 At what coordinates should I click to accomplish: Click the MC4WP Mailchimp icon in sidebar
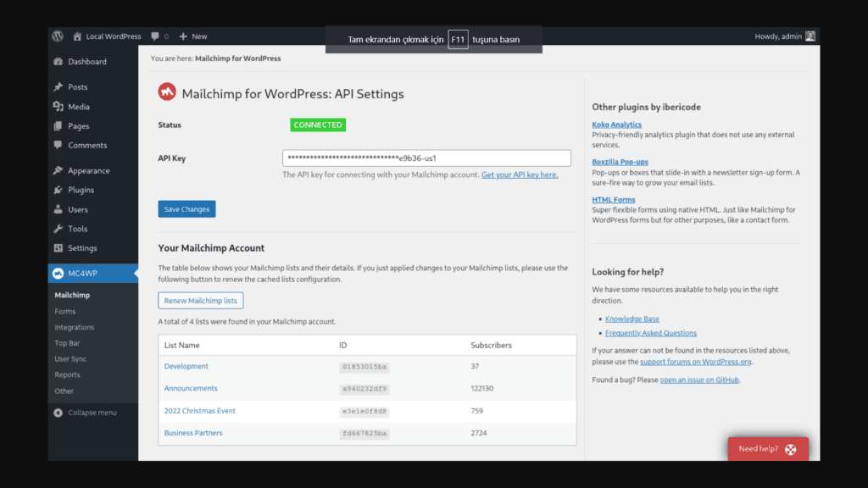point(58,274)
